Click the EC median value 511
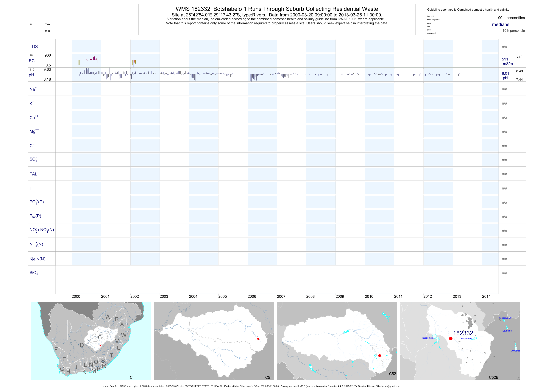Screen dimensions: 554x392 click(505, 59)
